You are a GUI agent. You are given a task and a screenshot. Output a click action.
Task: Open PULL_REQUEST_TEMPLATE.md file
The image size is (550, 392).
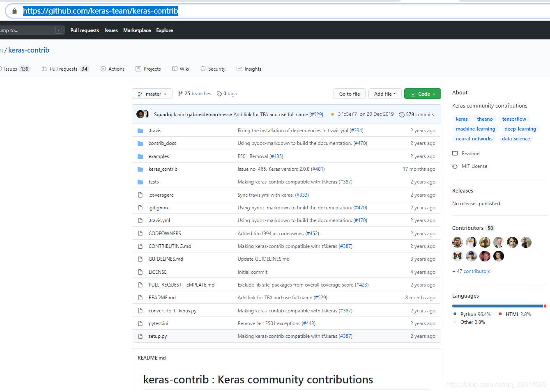(x=182, y=285)
